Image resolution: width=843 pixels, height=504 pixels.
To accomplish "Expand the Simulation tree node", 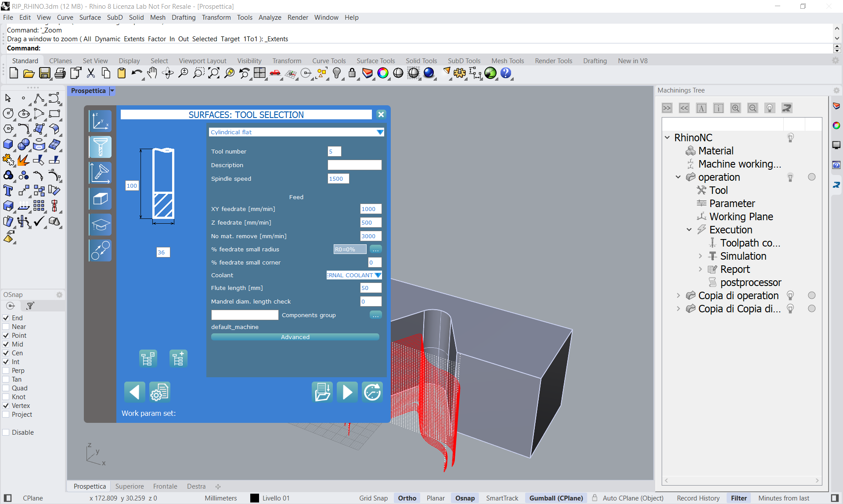I will coord(700,256).
